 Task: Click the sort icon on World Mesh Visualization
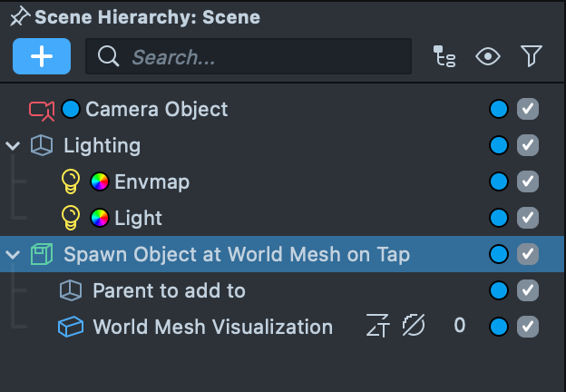[377, 327]
